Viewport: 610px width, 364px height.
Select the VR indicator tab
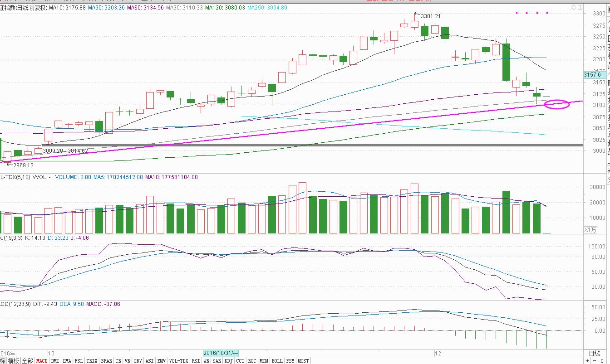point(127,361)
